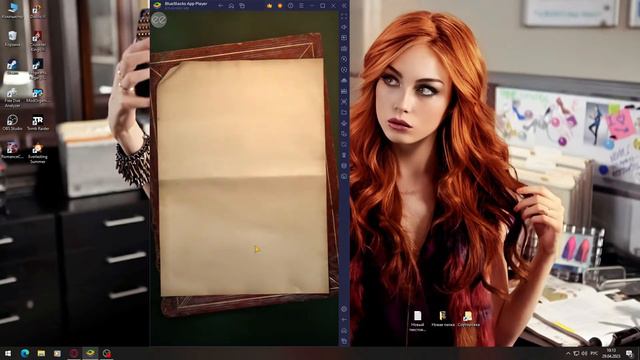Click the volume speaker icon in BlueStacks sidebar

pos(344,27)
